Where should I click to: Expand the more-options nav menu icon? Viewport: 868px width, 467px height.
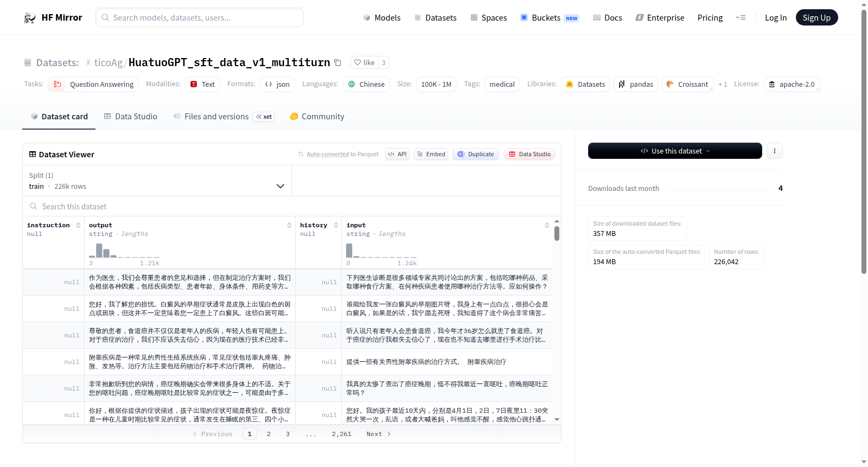click(741, 18)
